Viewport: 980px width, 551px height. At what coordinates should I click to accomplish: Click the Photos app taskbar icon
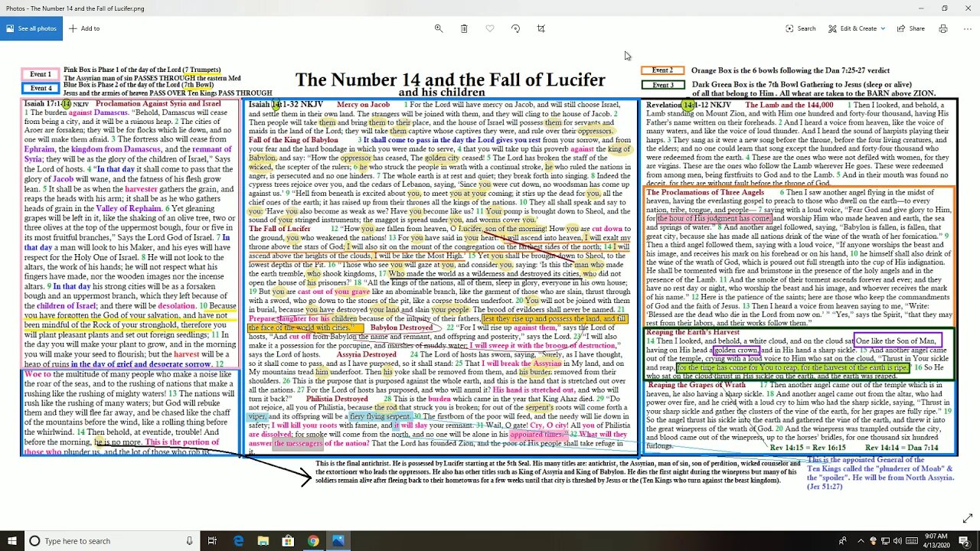coord(338,541)
